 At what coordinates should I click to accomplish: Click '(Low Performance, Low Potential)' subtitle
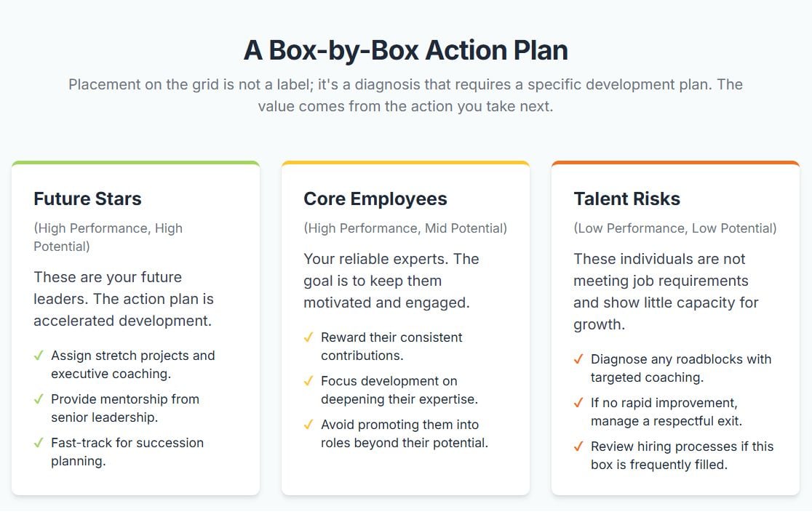(x=675, y=228)
